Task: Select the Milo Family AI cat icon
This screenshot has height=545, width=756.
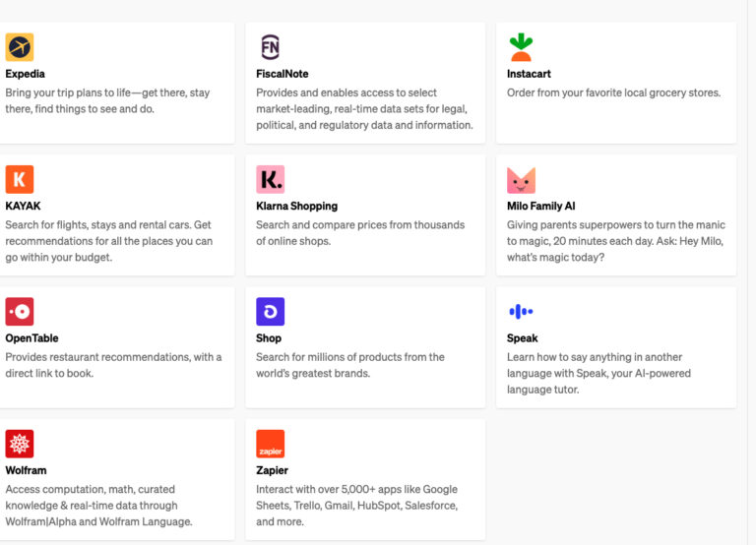Action: (x=521, y=180)
